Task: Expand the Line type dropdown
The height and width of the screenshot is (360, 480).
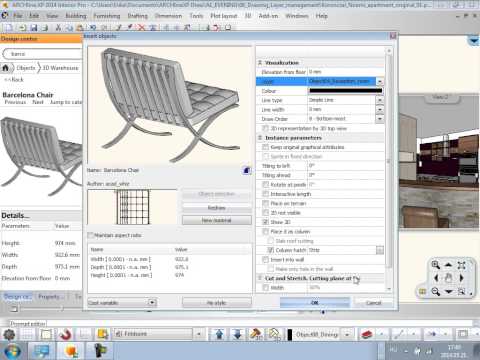Action: pos(380,100)
